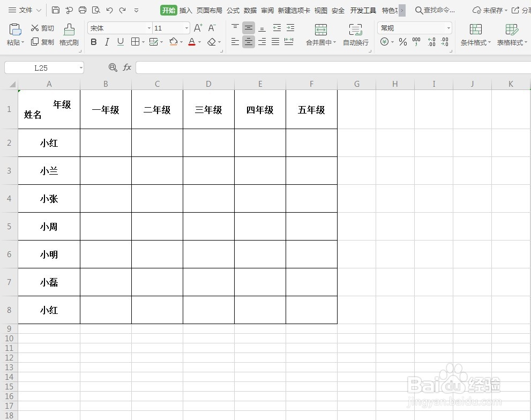531x420 pixels.
Task: Click the percent style icon
Action: (x=403, y=42)
